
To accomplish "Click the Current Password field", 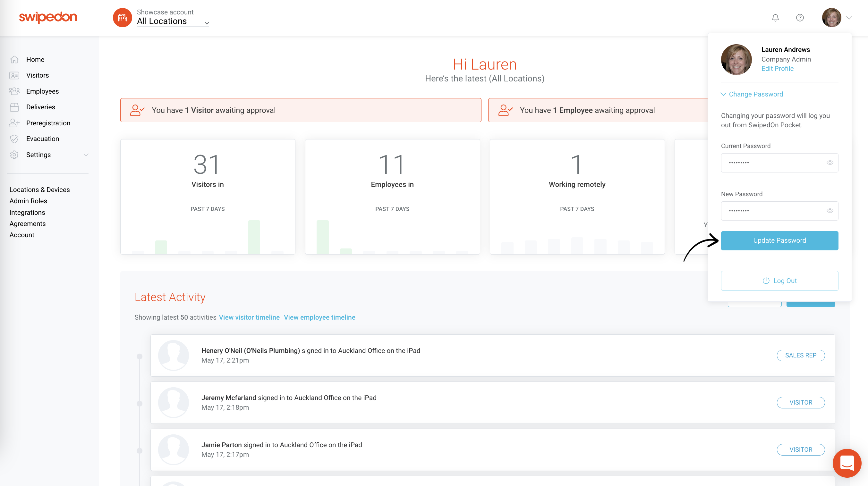I will [x=779, y=163].
